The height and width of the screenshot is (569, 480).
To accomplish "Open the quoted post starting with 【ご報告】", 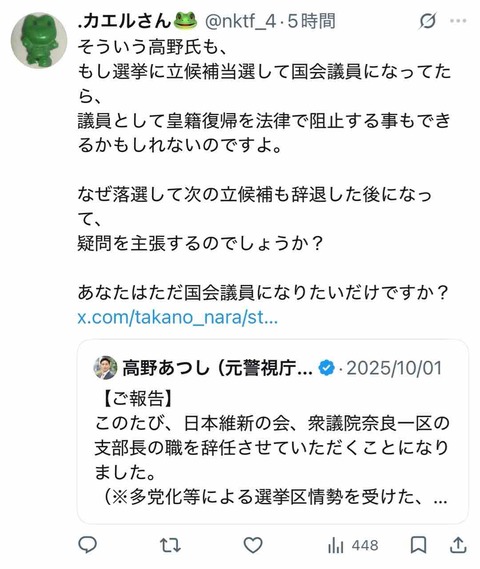I will (272, 432).
